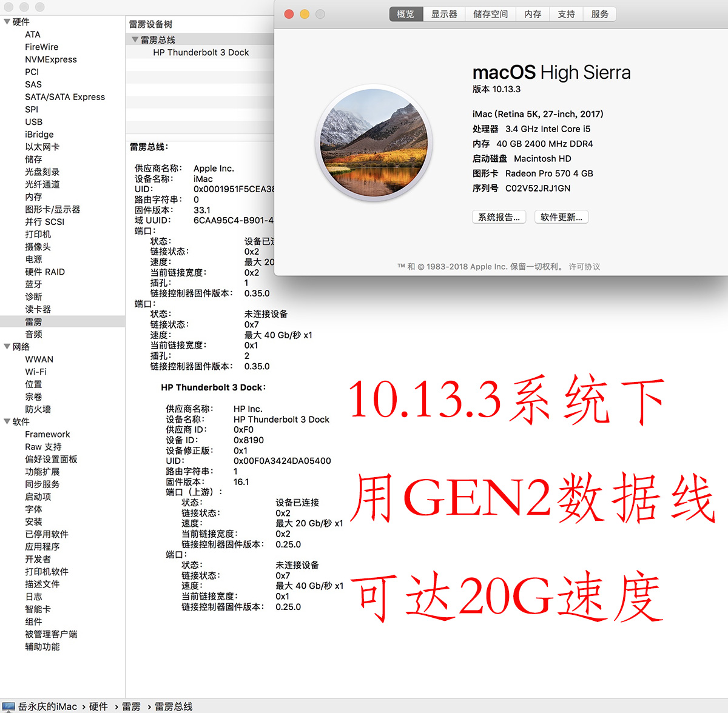Select 智能卡 in the sidebar

point(38,609)
